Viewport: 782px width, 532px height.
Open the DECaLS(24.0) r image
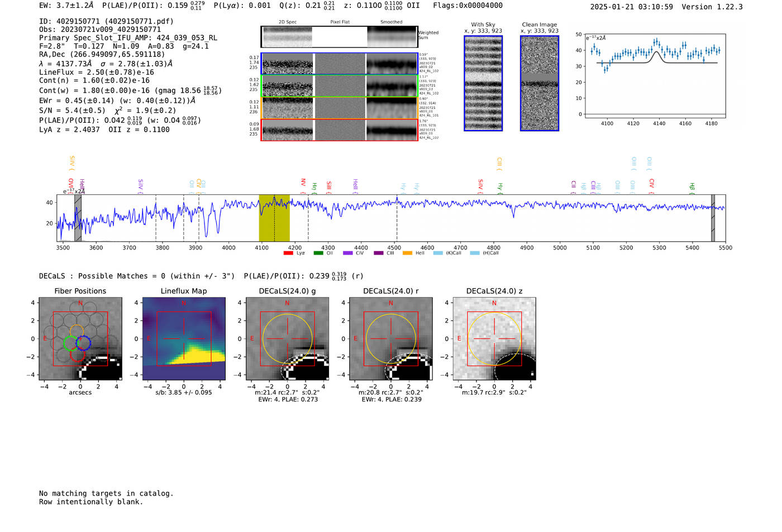coord(390,339)
